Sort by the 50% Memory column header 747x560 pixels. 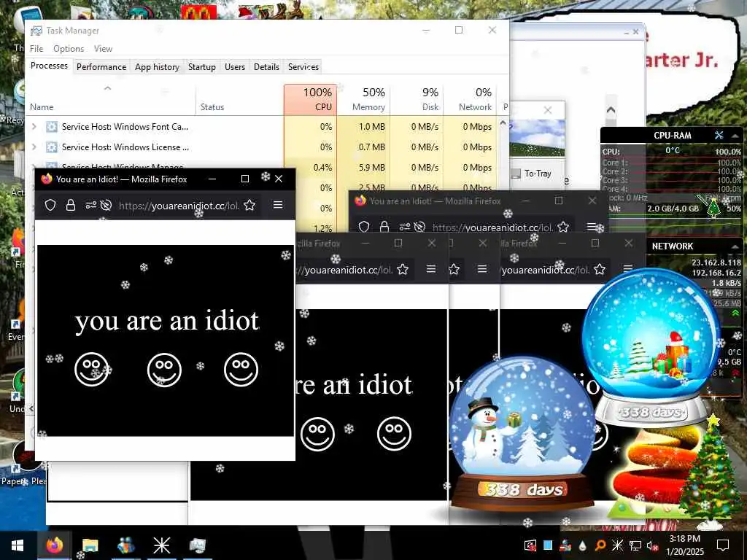[x=363, y=99]
